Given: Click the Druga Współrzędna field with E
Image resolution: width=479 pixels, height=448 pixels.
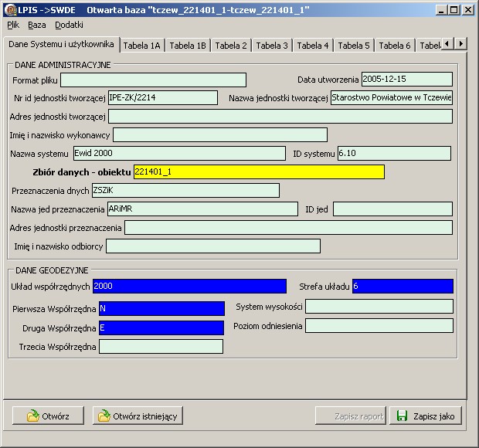Looking at the screenshot, I should click(161, 328).
